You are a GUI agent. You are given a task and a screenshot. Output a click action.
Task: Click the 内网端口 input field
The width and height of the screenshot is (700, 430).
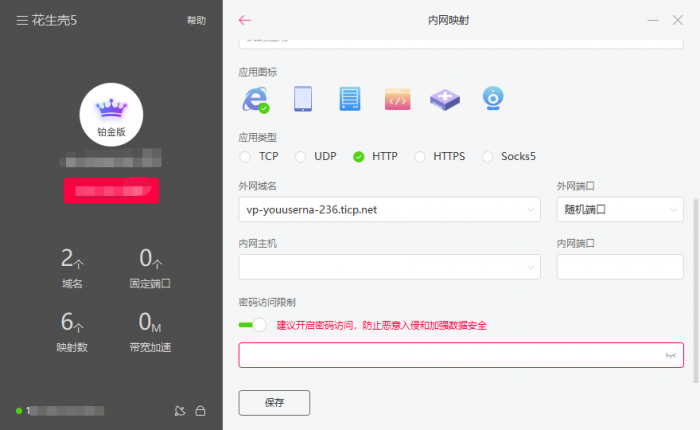[x=620, y=267]
